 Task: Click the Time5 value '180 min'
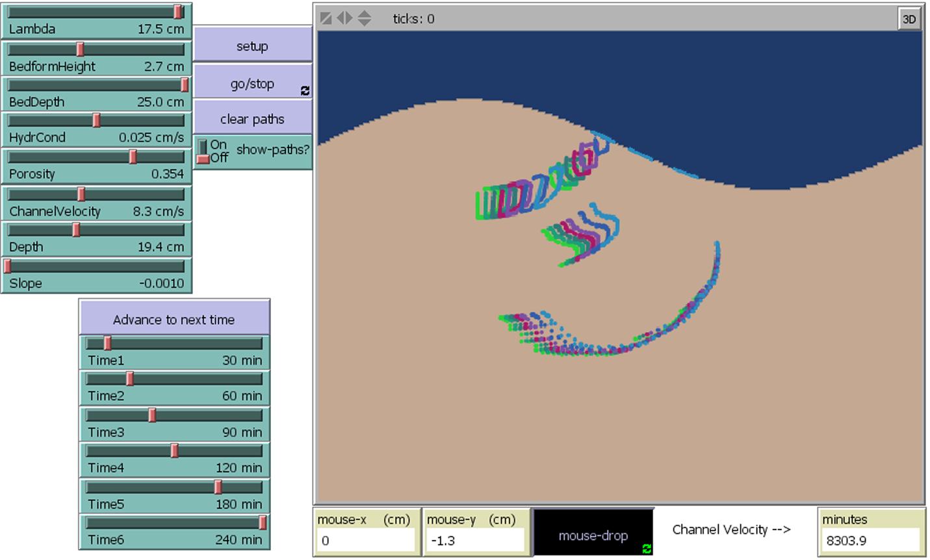coord(239,504)
